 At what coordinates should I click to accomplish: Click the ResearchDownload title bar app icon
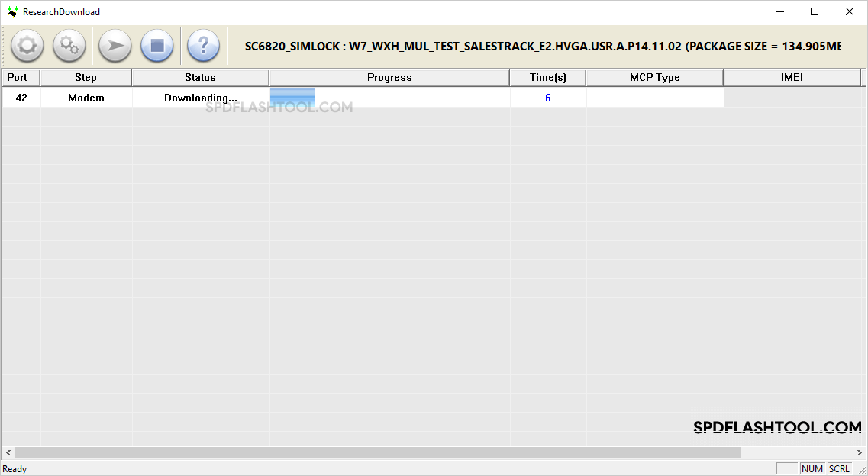click(12, 11)
